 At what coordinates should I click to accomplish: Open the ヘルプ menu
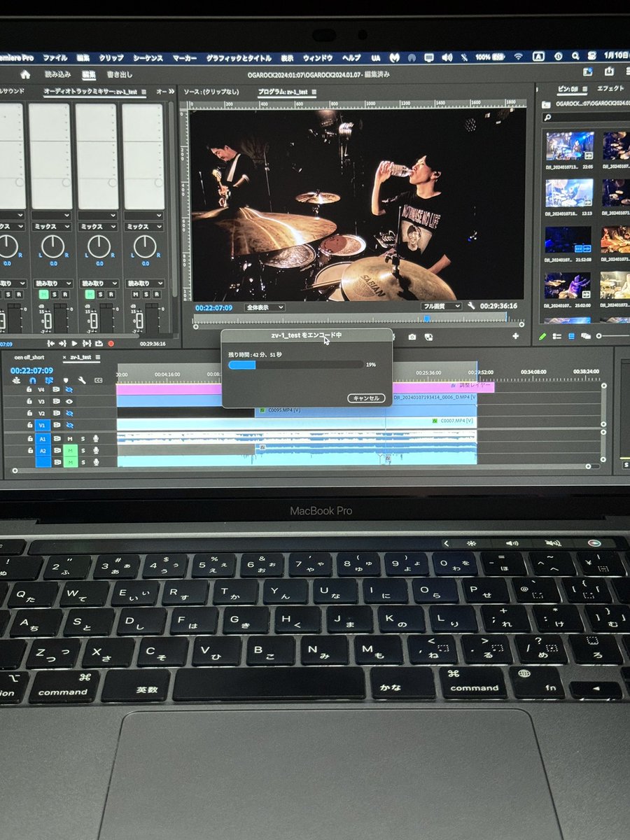coord(351,57)
